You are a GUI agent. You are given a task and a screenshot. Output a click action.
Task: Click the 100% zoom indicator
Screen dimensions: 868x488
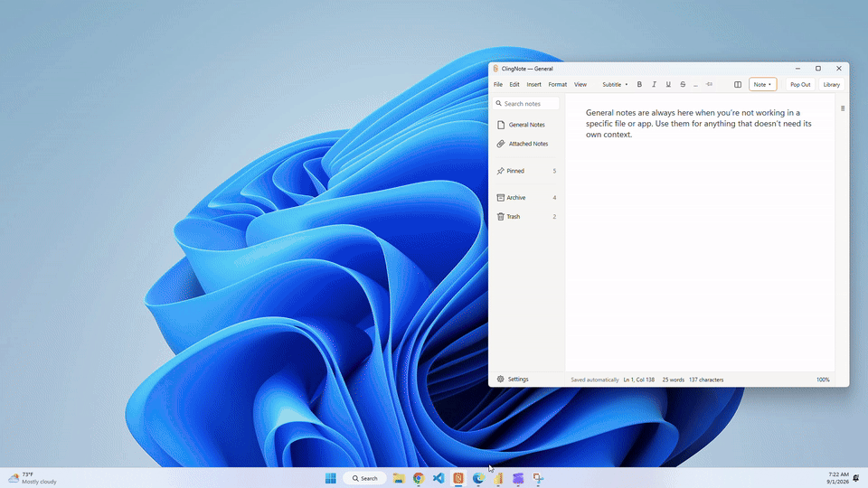pyautogui.click(x=823, y=380)
